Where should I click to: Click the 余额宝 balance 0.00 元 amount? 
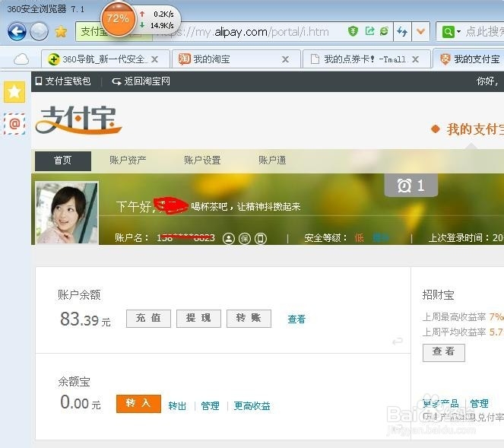pos(81,402)
